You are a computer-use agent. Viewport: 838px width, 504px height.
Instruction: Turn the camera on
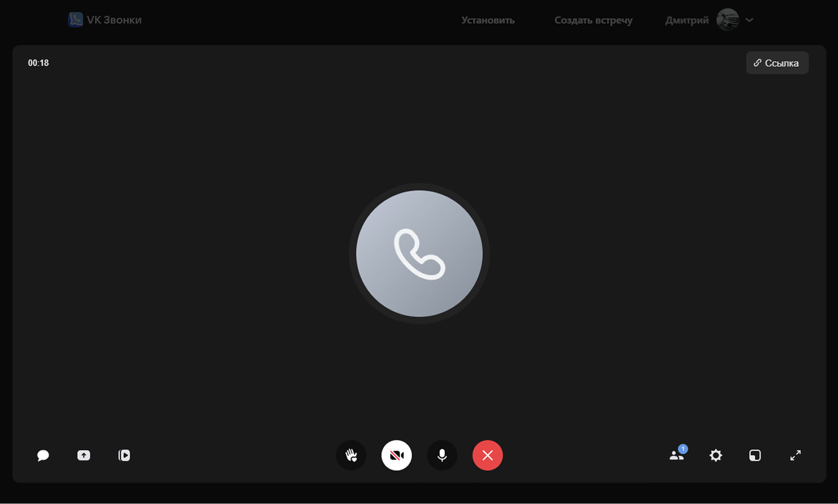(396, 455)
